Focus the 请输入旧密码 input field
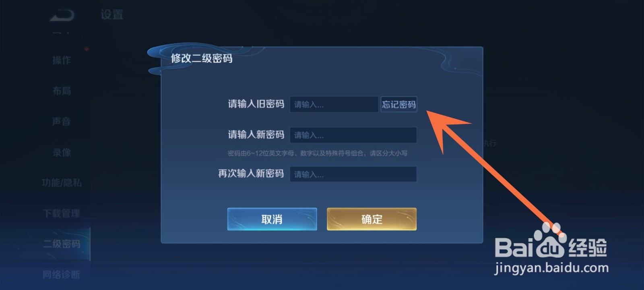Image resolution: width=644 pixels, height=290 pixels. tap(334, 104)
